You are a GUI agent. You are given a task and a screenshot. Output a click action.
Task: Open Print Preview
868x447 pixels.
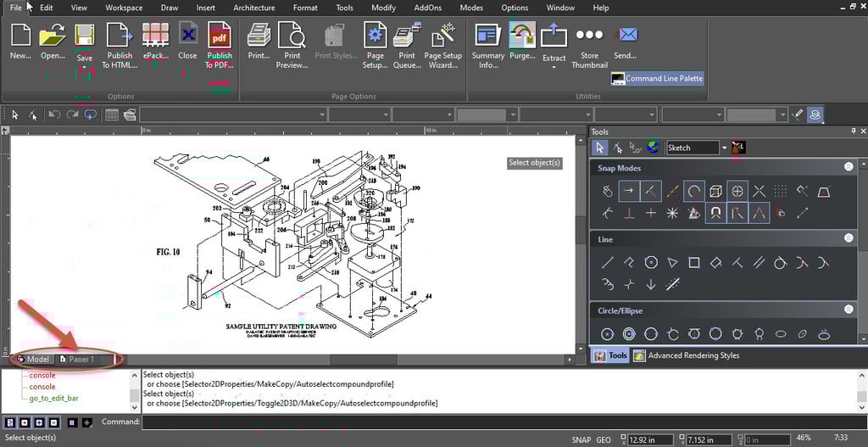[x=292, y=36]
